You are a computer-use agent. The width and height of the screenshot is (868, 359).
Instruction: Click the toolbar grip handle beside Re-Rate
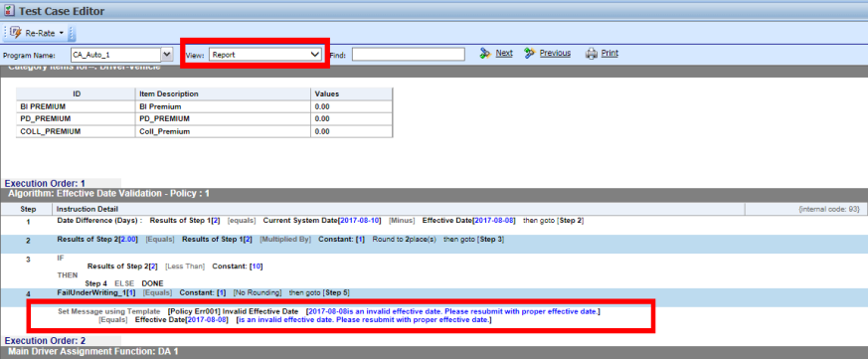(72, 34)
